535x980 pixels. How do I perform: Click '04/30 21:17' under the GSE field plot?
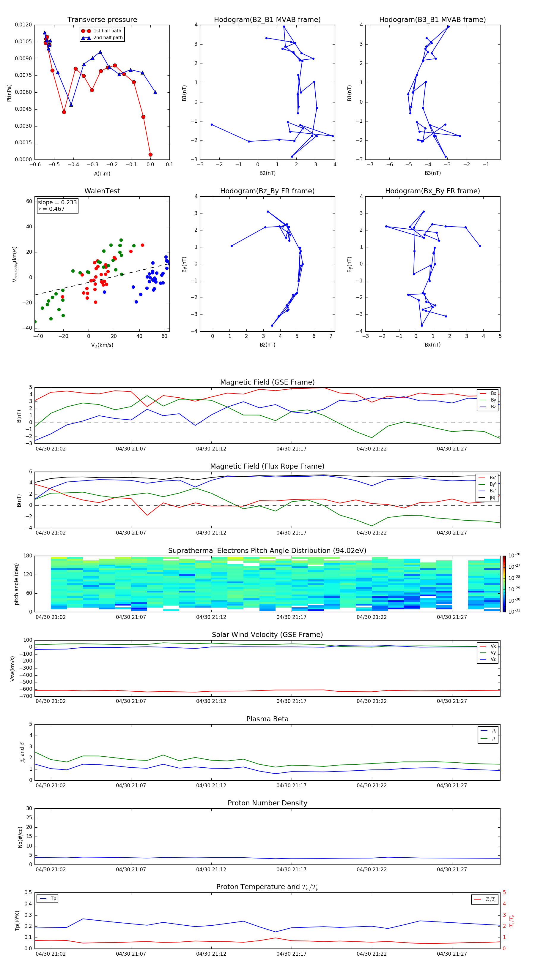coord(291,449)
